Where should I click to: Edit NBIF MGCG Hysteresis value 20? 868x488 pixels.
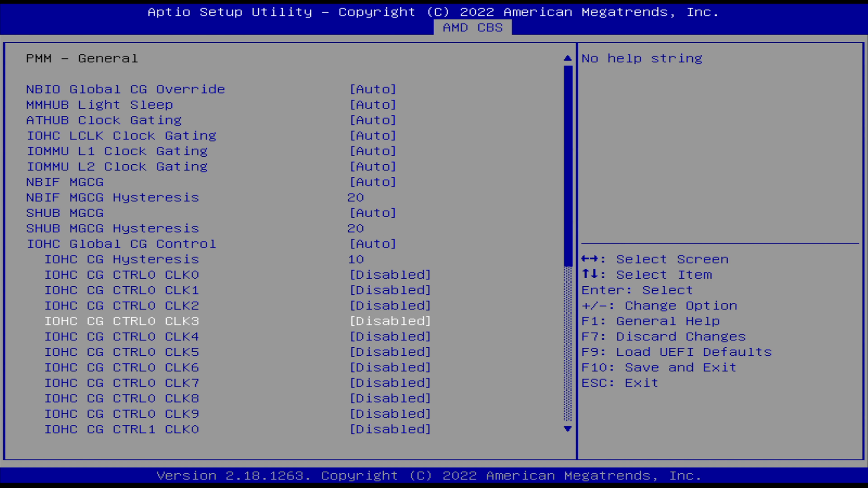pyautogui.click(x=356, y=197)
